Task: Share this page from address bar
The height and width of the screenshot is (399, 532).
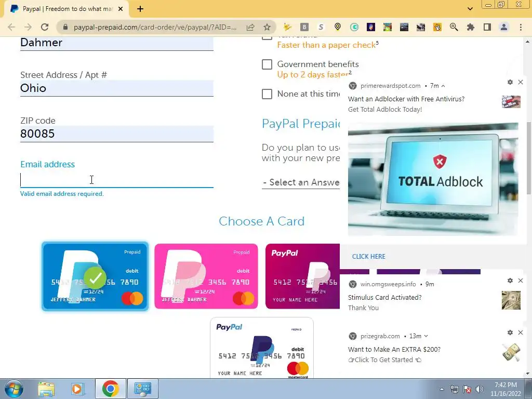Action: [x=250, y=27]
